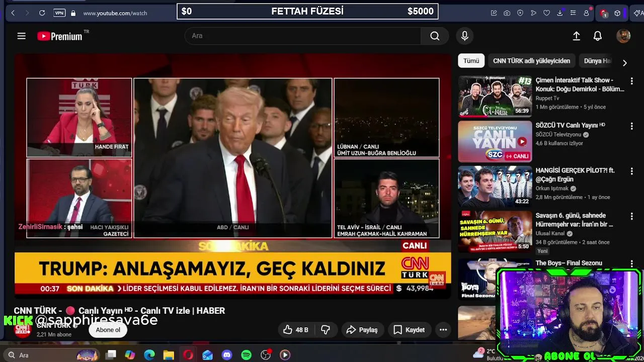Open Discord from the taskbar
Image resolution: width=644 pixels, height=362 pixels.
pos(227,355)
